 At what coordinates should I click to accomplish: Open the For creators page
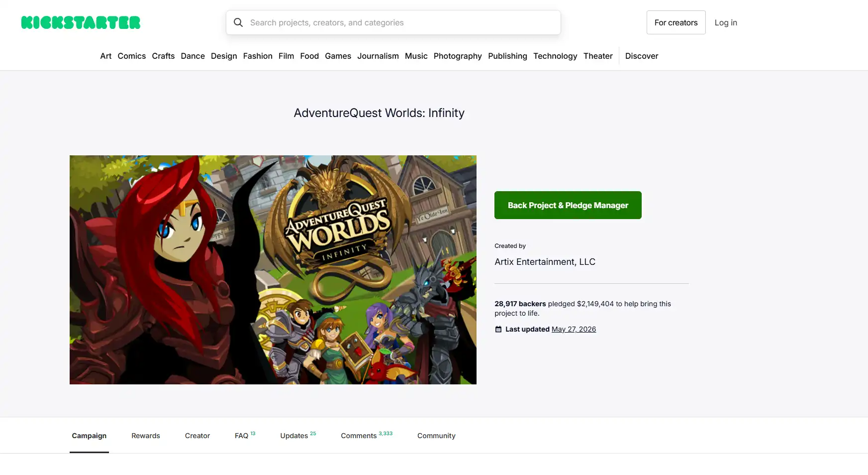point(676,22)
